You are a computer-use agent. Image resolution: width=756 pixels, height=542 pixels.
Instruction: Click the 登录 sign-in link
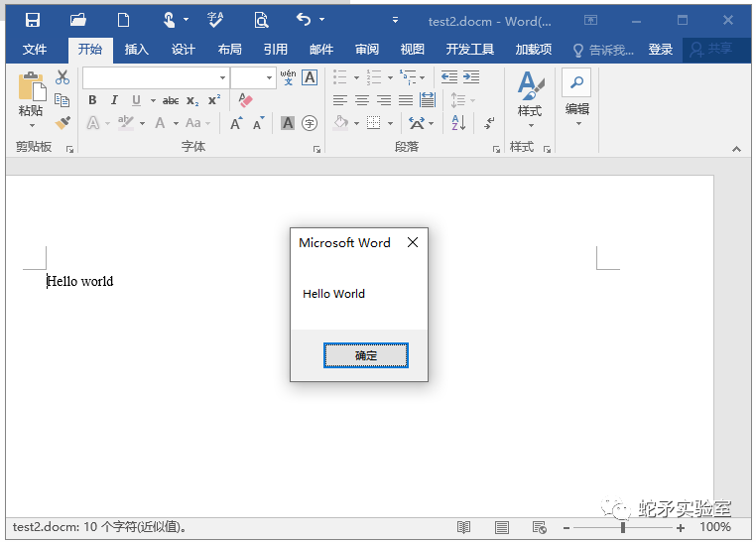pos(661,50)
